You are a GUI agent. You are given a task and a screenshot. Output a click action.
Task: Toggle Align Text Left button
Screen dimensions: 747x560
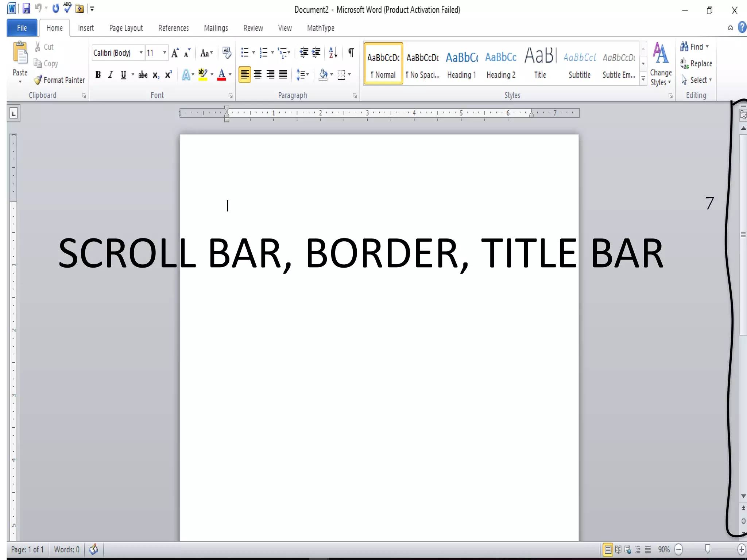click(x=245, y=75)
